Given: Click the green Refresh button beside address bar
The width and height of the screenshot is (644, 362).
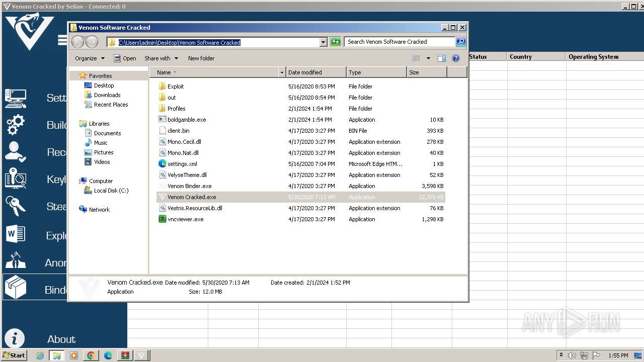Looking at the screenshot, I should pyautogui.click(x=336, y=42).
